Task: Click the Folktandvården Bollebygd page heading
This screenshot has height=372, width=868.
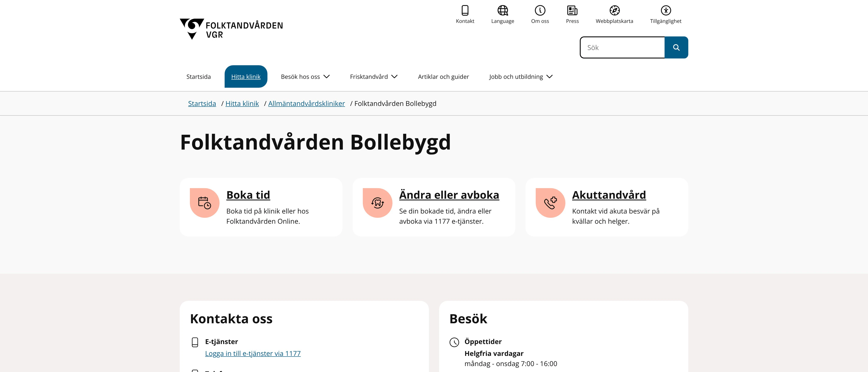Action: click(x=315, y=142)
